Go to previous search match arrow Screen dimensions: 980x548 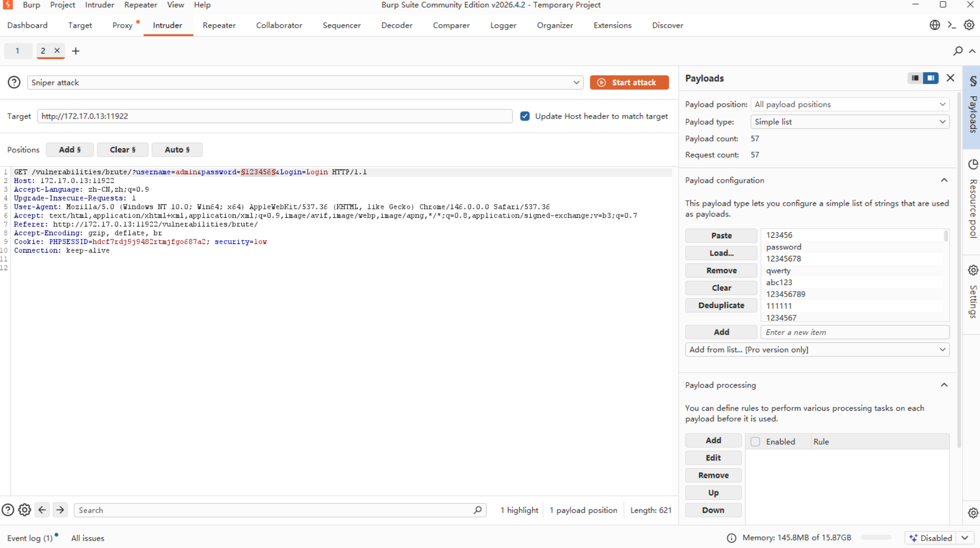click(42, 510)
